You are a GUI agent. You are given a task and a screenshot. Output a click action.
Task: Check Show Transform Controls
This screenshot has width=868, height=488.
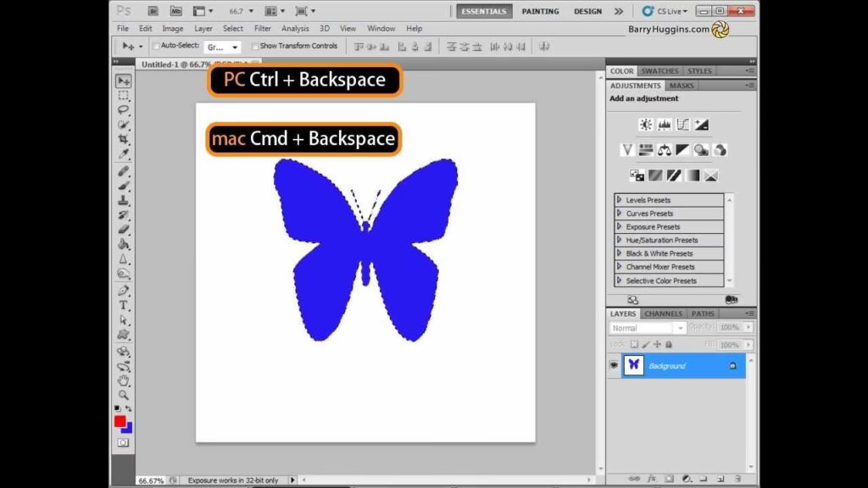pos(256,46)
